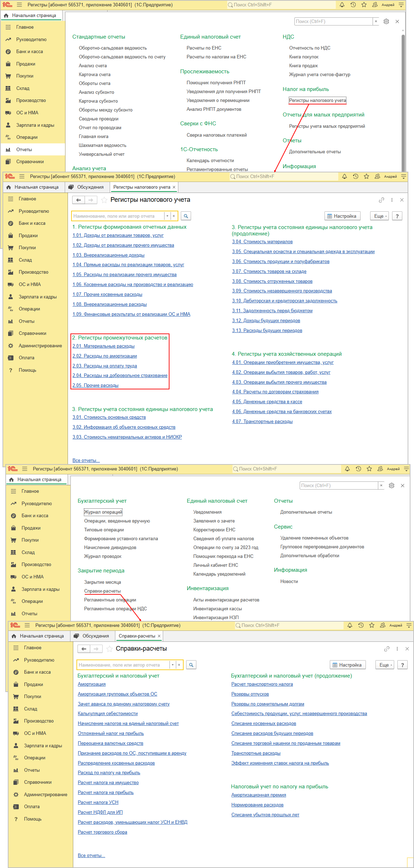Open Резервы отпусков link

pos(250,694)
